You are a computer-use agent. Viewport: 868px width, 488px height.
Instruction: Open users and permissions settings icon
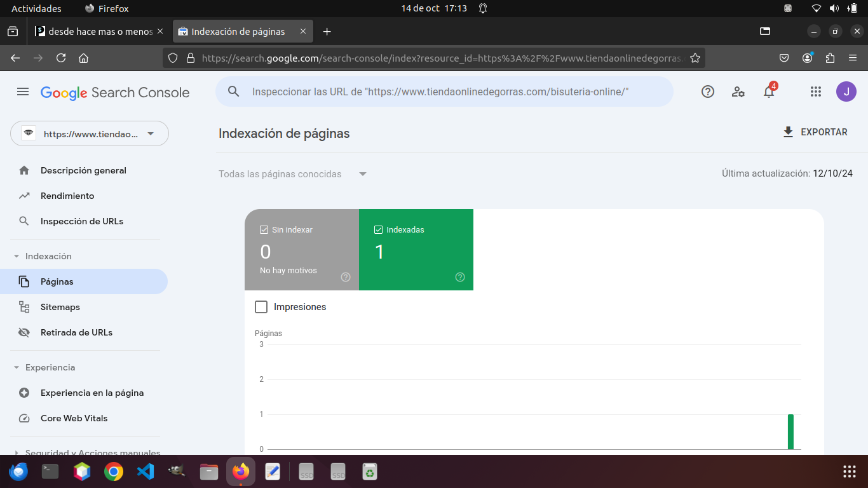(x=738, y=91)
